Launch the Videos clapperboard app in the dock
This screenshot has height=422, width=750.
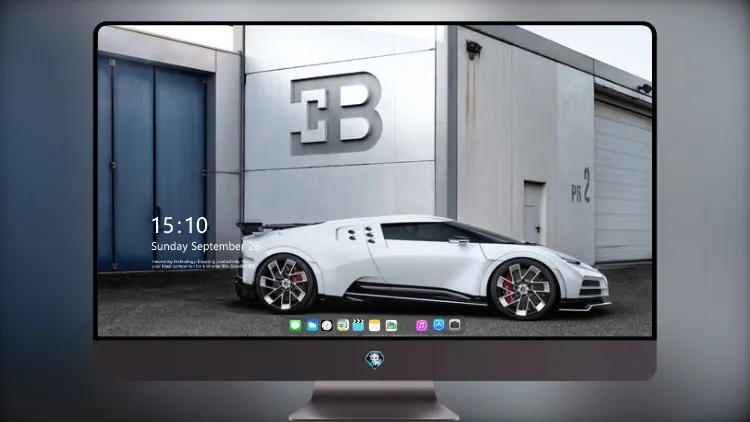tap(358, 326)
